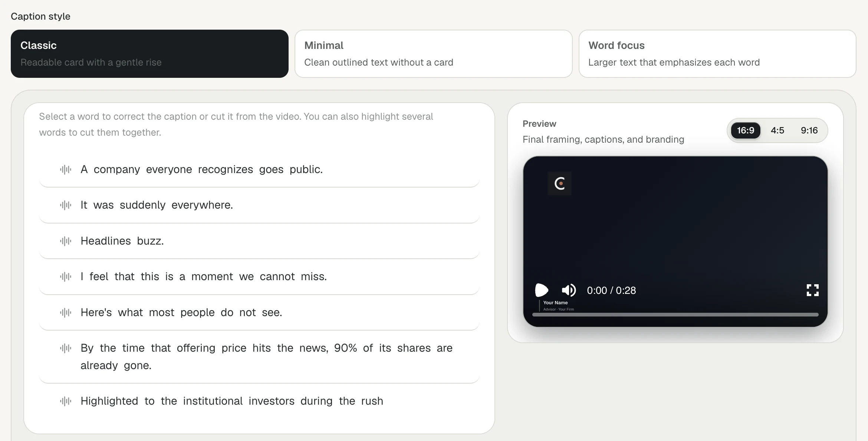The image size is (868, 441).
Task: Select the word "Headlines"
Action: click(106, 241)
